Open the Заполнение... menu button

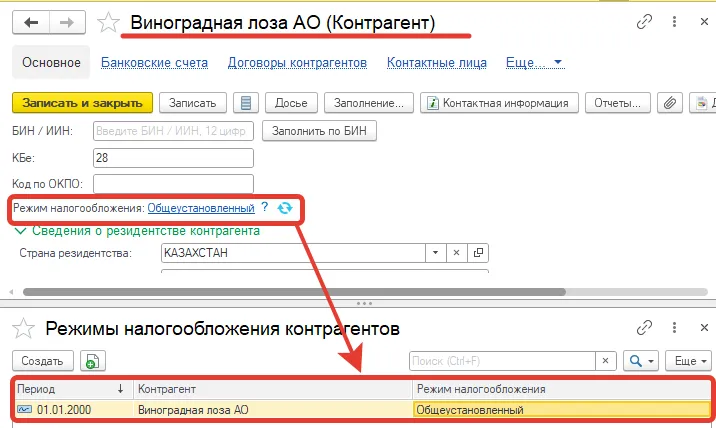point(369,103)
